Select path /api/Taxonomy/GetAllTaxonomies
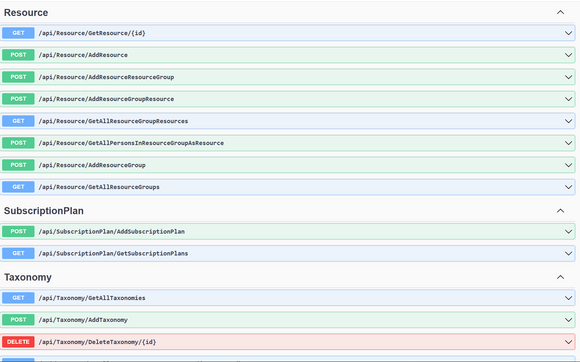The image size is (580, 362). click(92, 298)
